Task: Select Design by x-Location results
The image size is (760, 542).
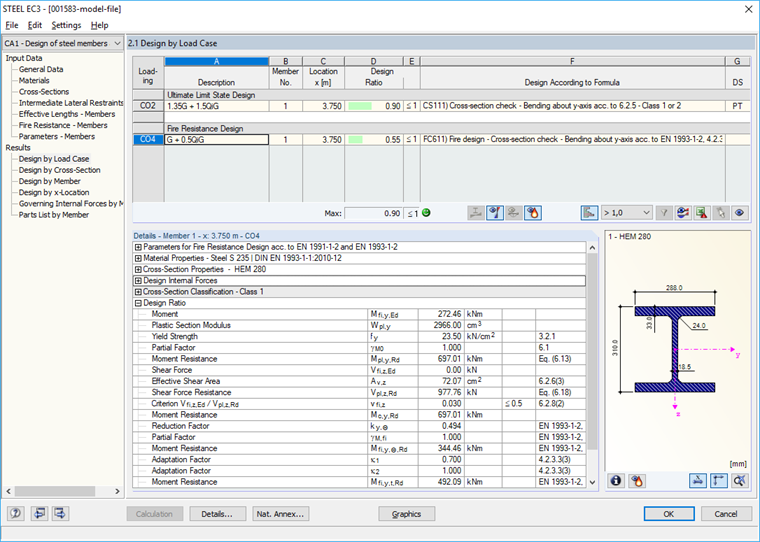Action: 54,192
